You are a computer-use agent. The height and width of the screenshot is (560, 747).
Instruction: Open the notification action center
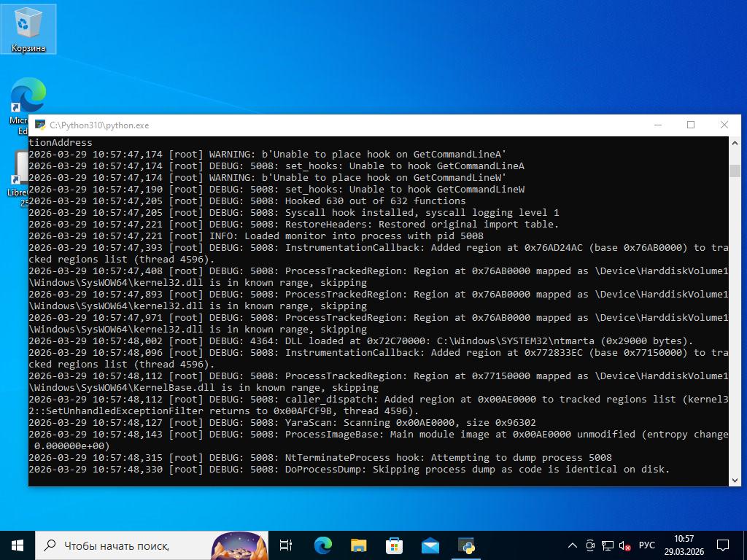click(723, 545)
